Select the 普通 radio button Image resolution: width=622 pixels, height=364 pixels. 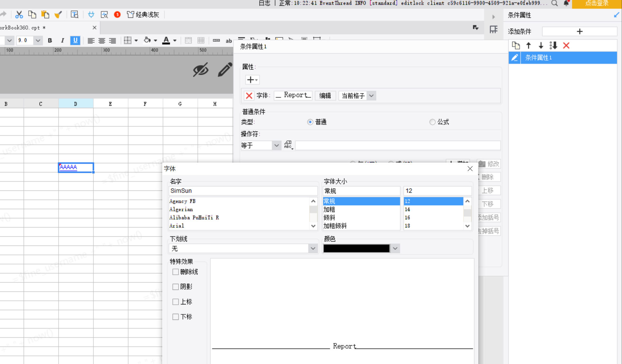coord(310,122)
